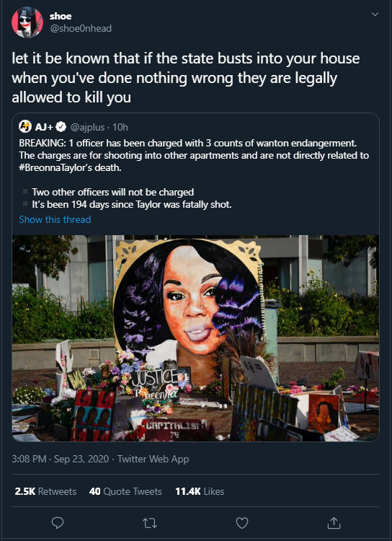View the 2.5K Retweets list
The image size is (392, 541).
click(x=45, y=491)
